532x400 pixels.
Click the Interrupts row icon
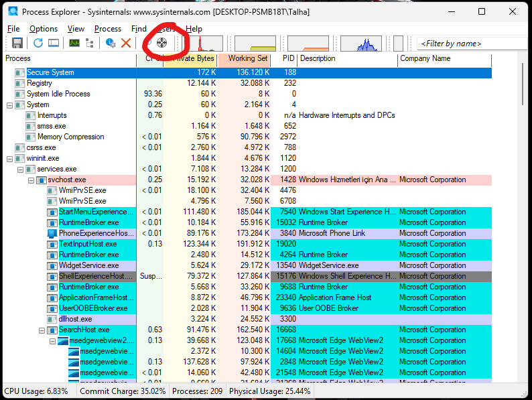[x=31, y=116]
